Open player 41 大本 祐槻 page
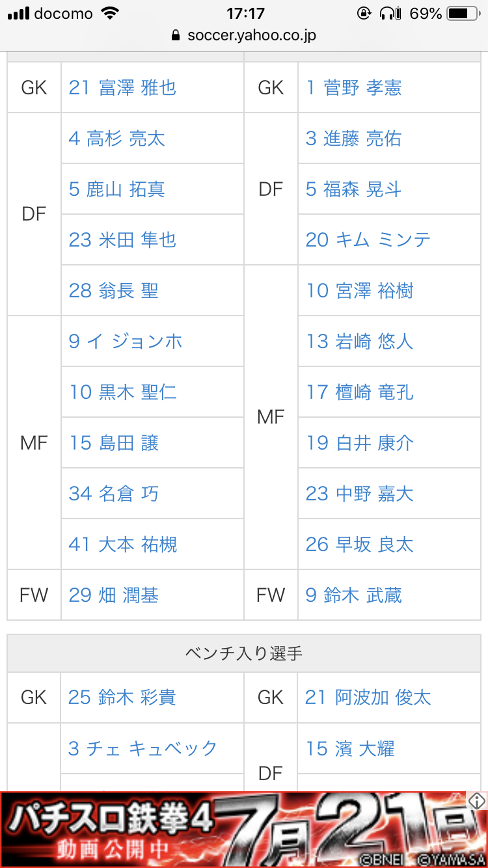 coord(122,545)
